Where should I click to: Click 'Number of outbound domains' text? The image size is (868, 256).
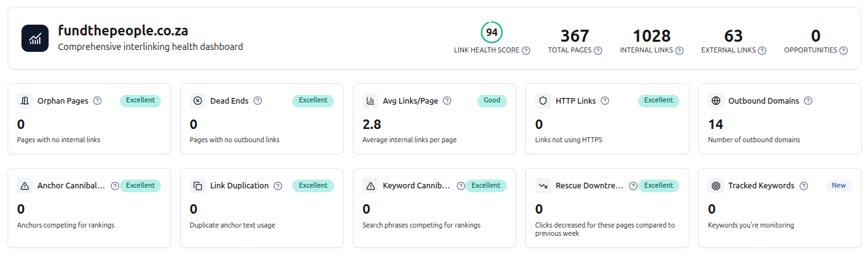(x=754, y=140)
